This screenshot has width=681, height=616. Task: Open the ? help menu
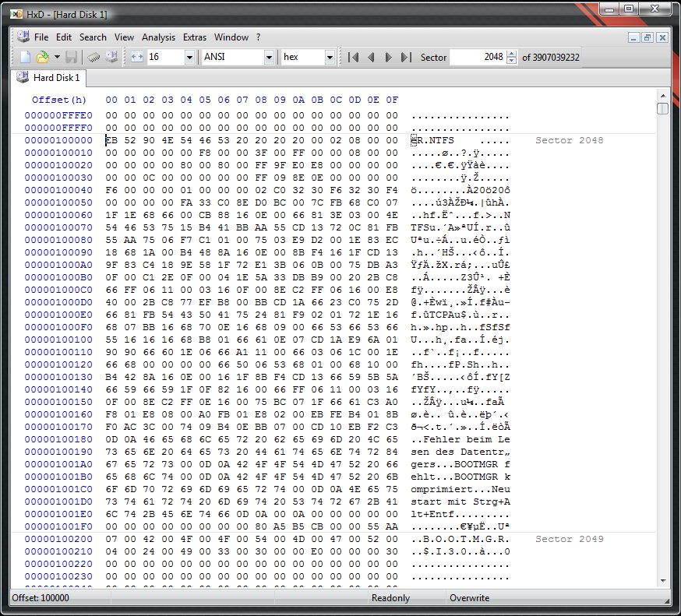[259, 37]
